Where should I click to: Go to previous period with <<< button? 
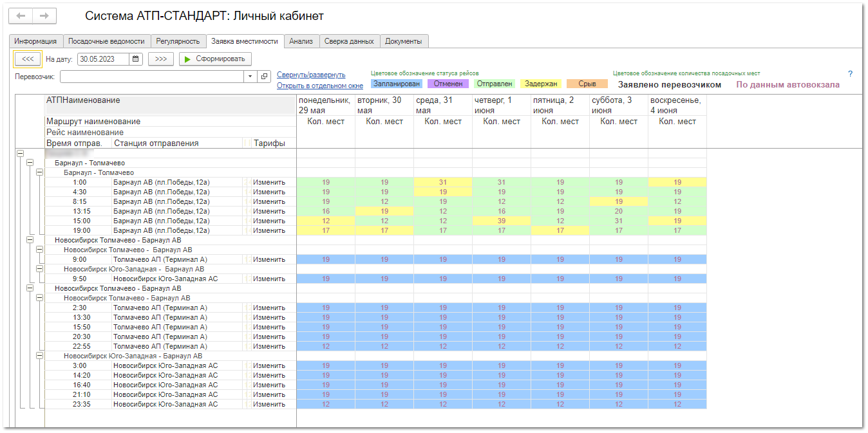pyautogui.click(x=28, y=59)
